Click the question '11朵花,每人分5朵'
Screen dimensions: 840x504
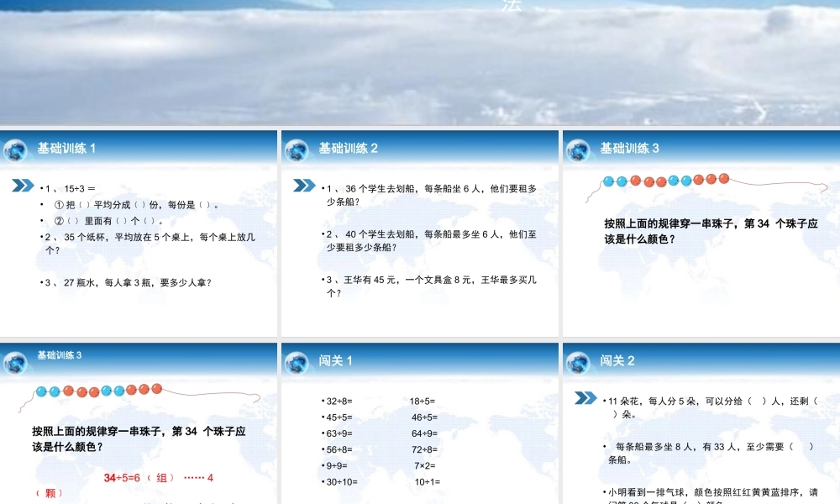pos(711,407)
